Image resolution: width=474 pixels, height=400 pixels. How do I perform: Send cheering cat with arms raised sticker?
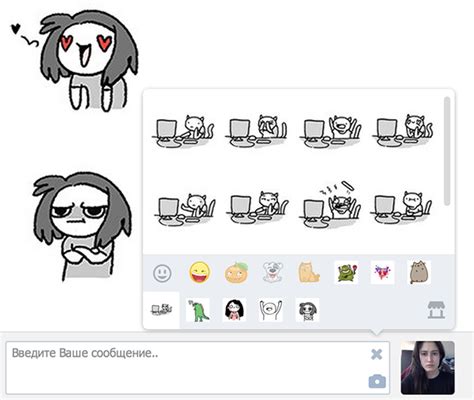pos(330,131)
